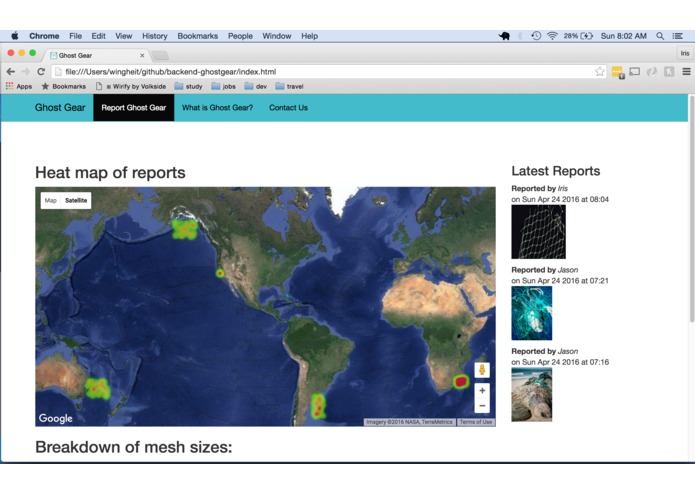This screenshot has height=494, width=695.
Task: Open Jason's 07:16 turtle photo
Action: point(531,394)
